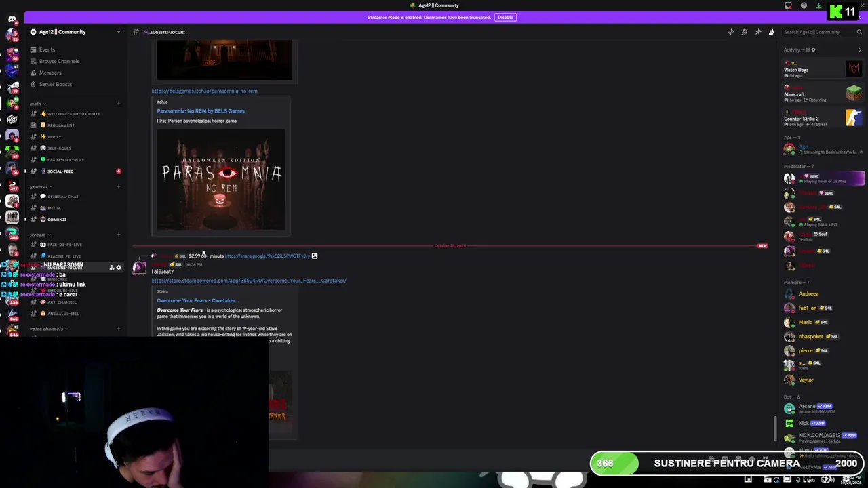Click the member list scrollbar
The width and height of the screenshot is (868, 488).
tap(776, 428)
